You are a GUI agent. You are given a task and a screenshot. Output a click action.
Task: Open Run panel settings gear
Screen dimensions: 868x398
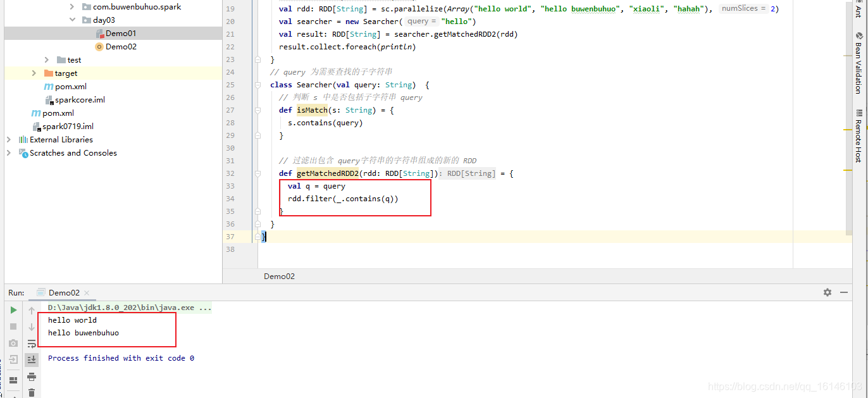coord(828,292)
